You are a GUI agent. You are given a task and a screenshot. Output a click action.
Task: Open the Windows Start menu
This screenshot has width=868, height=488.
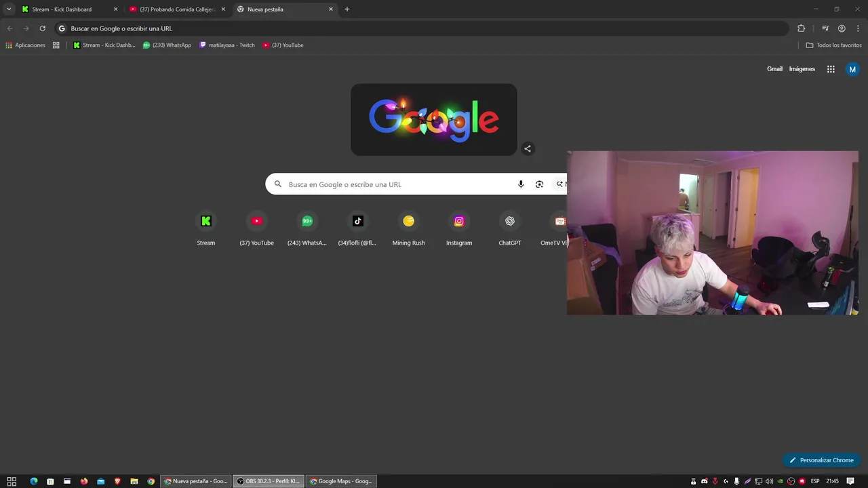(x=12, y=481)
